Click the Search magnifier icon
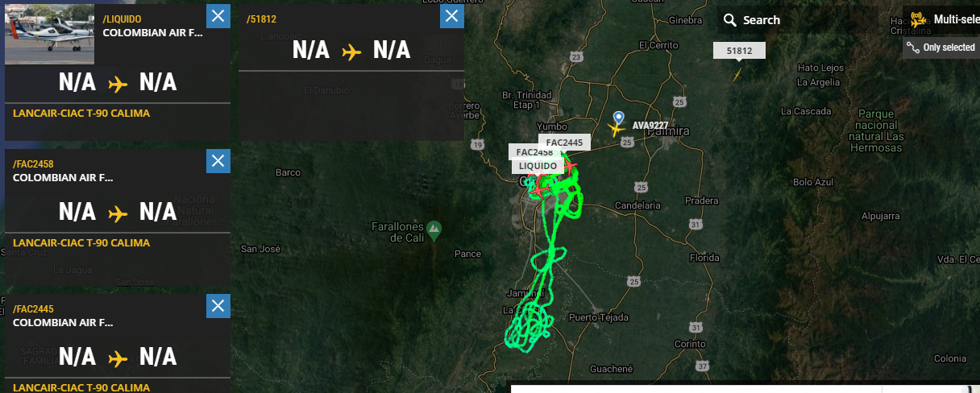Screen dimensions: 980x393 pos(730,20)
